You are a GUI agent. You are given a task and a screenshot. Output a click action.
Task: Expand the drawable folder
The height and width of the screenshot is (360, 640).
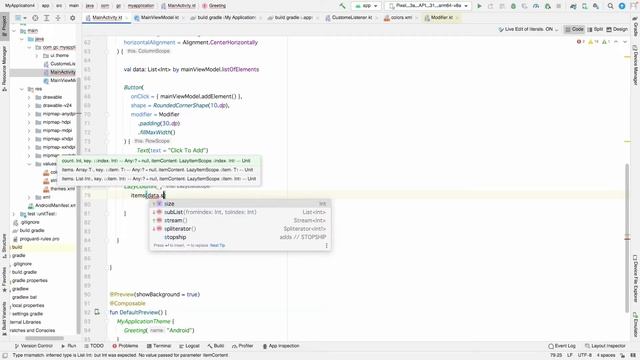tap(29, 98)
